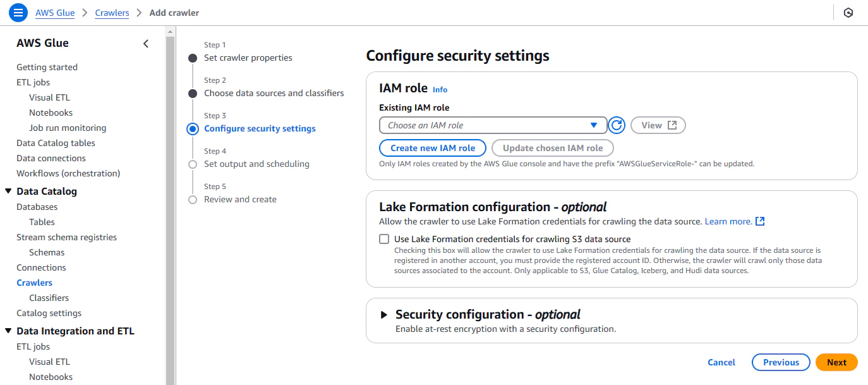868x385 pixels.
Task: Click the View role button
Action: coord(658,125)
